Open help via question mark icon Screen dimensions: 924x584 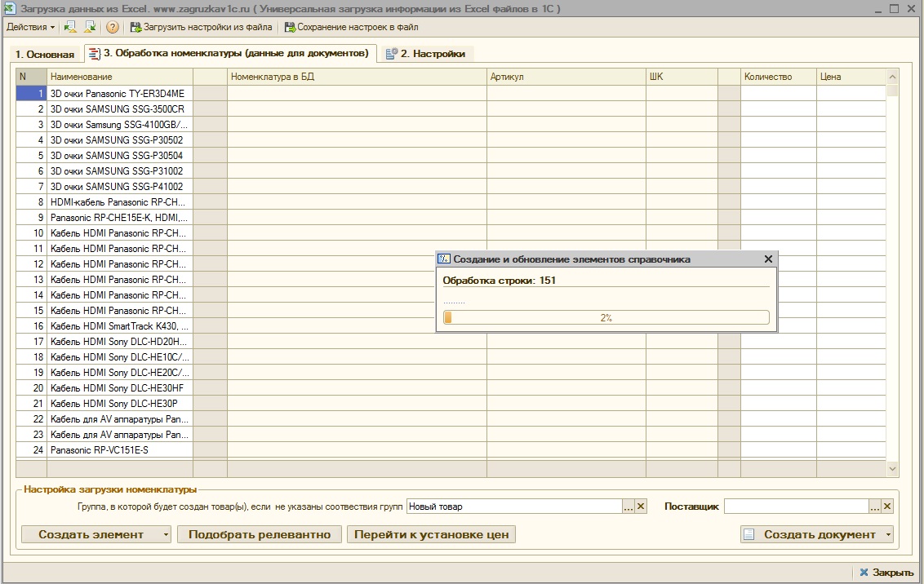click(x=113, y=27)
